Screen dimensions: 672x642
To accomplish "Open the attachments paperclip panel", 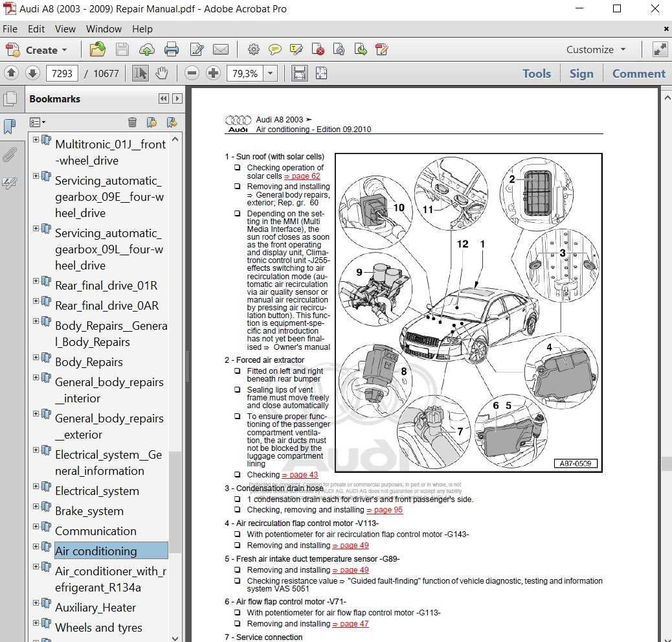I will [x=10, y=155].
